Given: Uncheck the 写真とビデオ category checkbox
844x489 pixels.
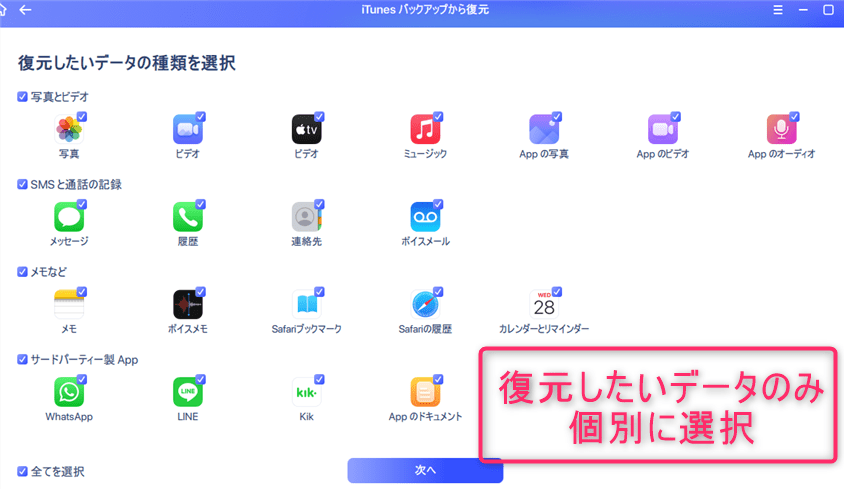Looking at the screenshot, I should pyautogui.click(x=22, y=97).
